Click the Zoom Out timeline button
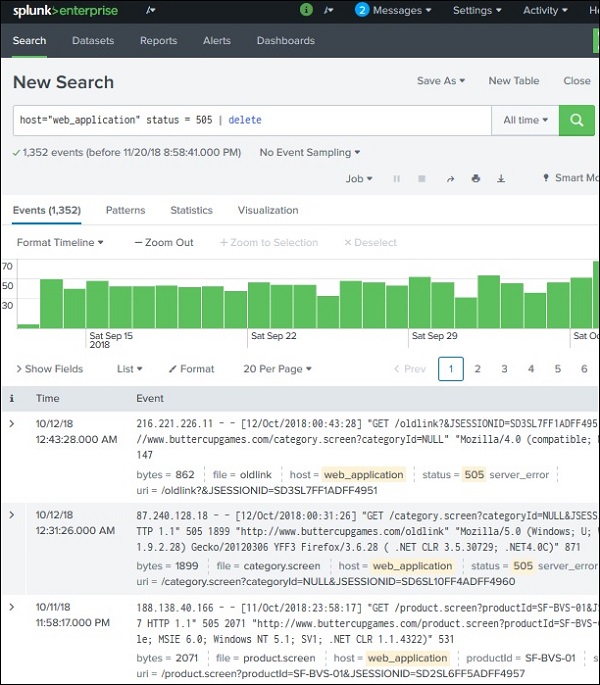This screenshot has height=685, width=600. point(164,242)
